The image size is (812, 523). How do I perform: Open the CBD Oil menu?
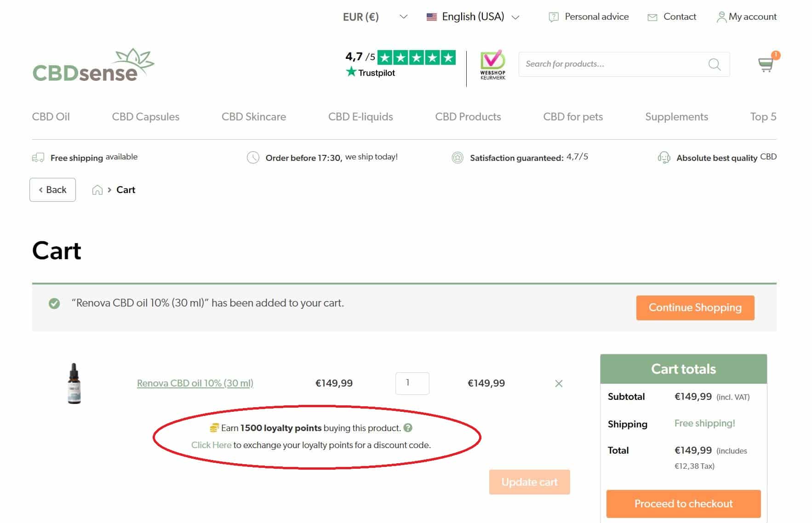[51, 117]
